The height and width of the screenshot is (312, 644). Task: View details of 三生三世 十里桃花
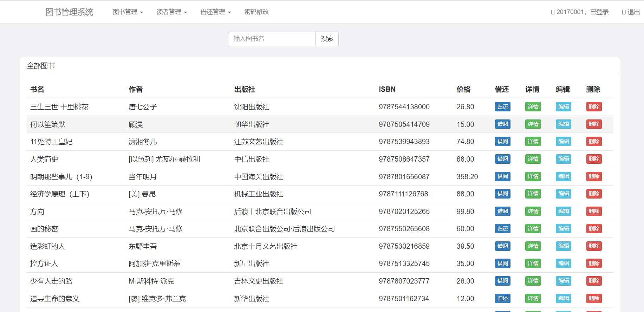point(533,107)
